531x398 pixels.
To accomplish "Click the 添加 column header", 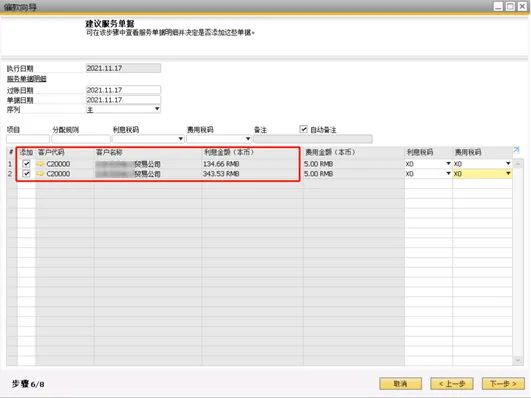I will (x=26, y=152).
